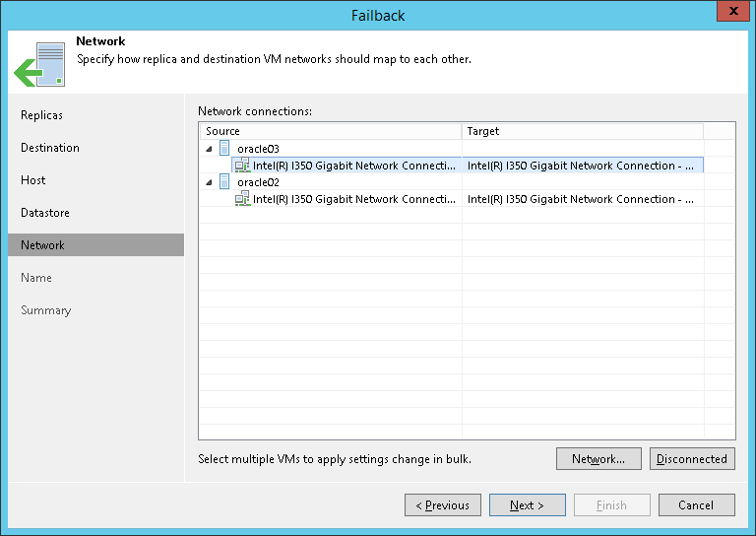Select the oracle02 VM server icon
Screen dimensions: 756x536
click(224, 182)
